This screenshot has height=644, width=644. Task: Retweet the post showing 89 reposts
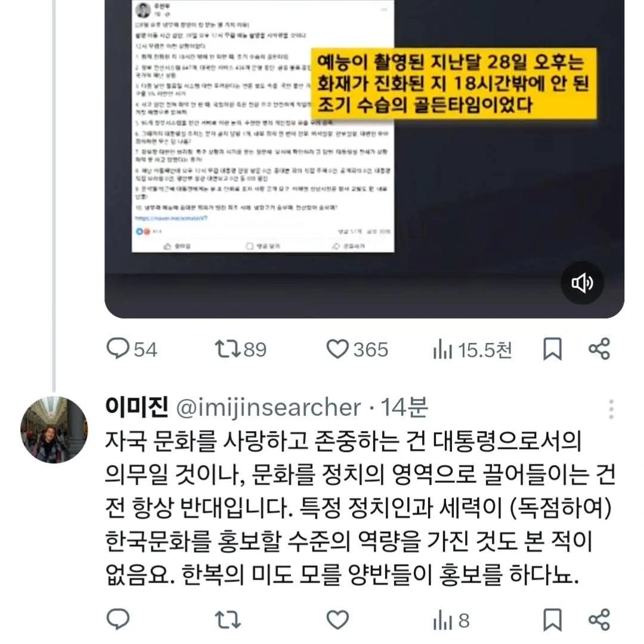pos(241,349)
